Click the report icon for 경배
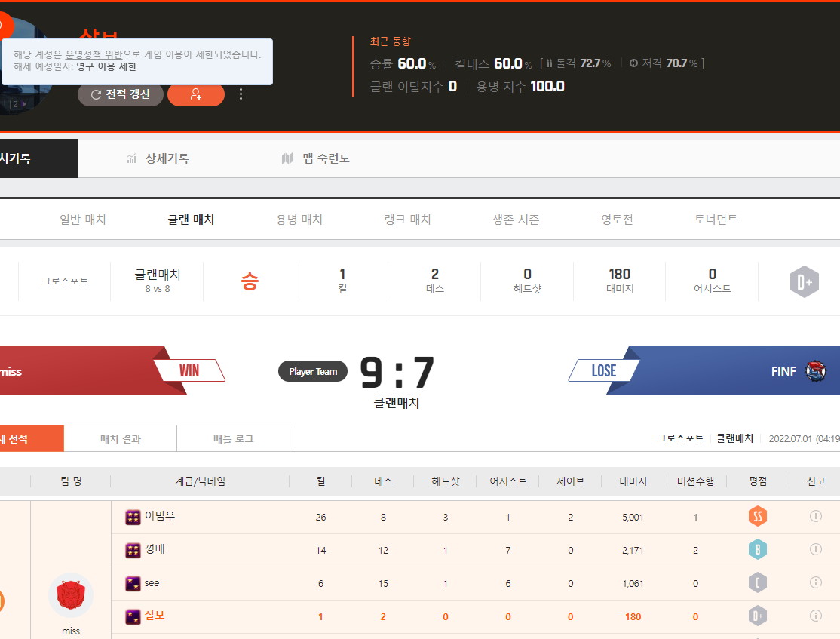 tap(815, 550)
